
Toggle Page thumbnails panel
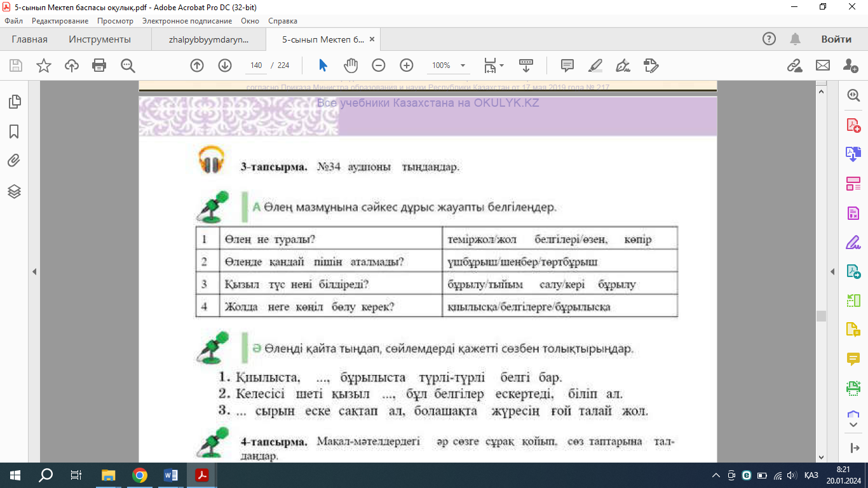14,102
